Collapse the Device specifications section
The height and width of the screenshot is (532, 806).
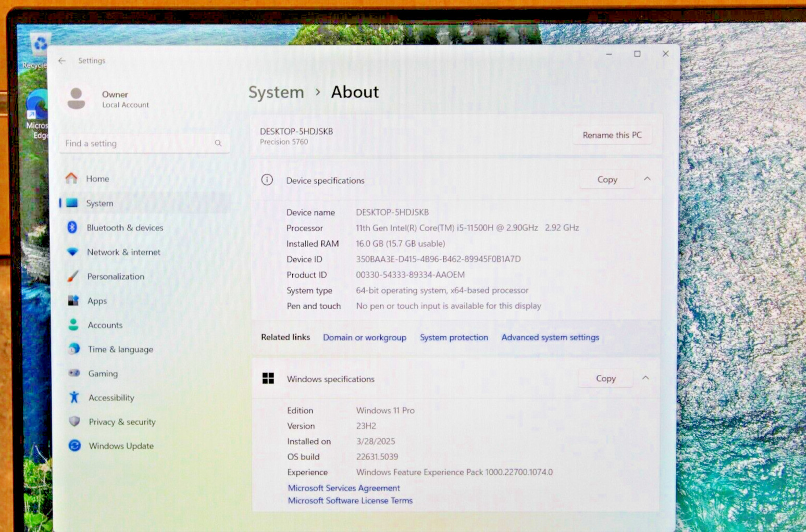point(647,179)
